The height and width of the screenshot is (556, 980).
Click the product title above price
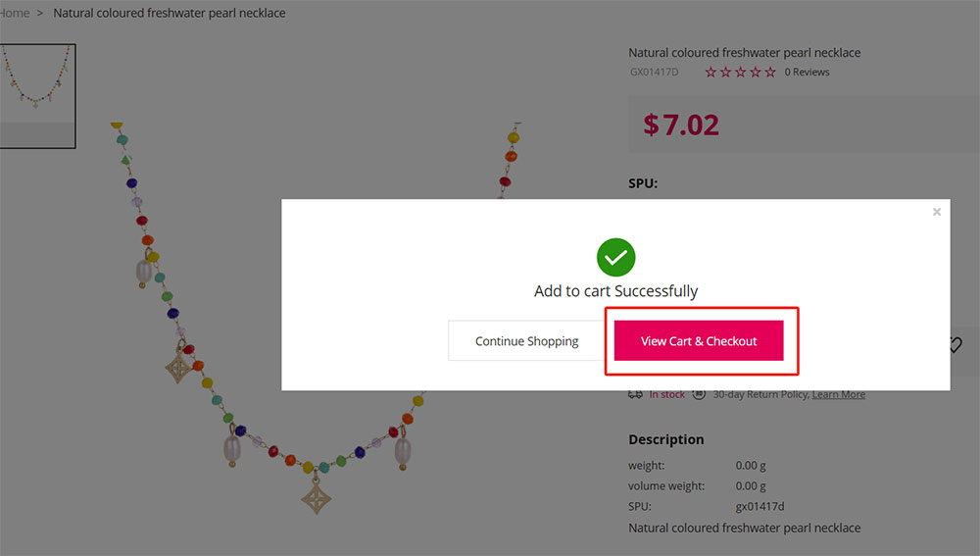(744, 53)
